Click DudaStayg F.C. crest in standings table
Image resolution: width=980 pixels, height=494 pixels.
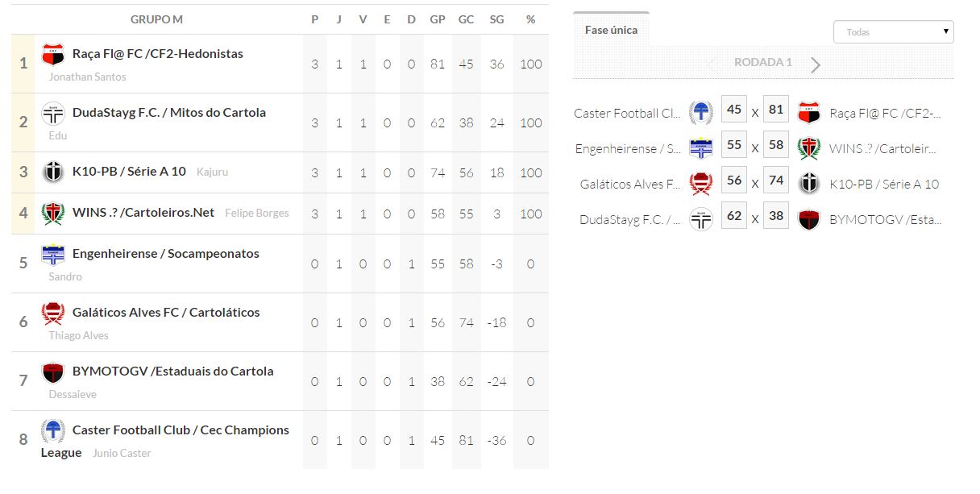click(53, 114)
